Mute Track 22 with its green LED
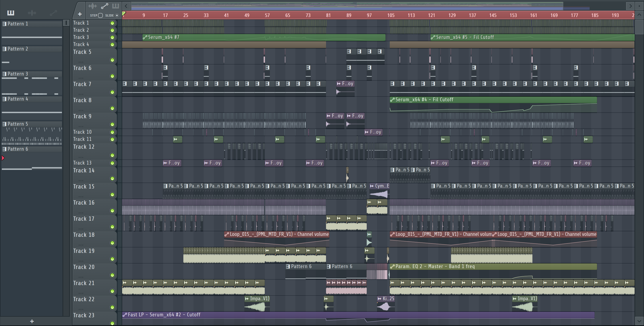644x326 pixels. pyautogui.click(x=112, y=307)
